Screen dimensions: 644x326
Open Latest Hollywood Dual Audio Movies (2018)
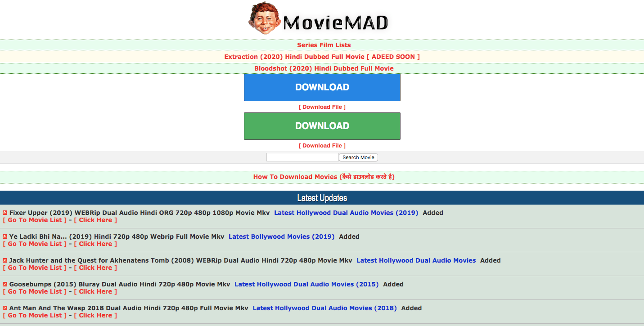pos(324,308)
